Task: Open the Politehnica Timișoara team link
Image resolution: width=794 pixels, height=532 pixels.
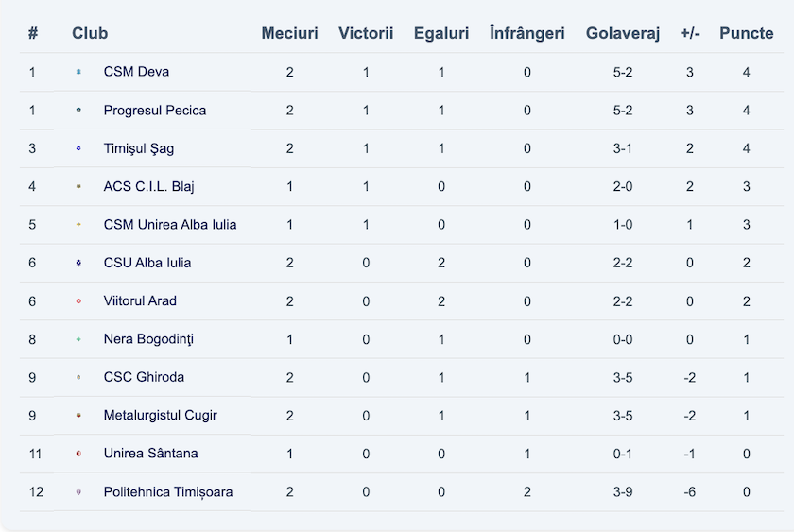Action: pos(168,492)
